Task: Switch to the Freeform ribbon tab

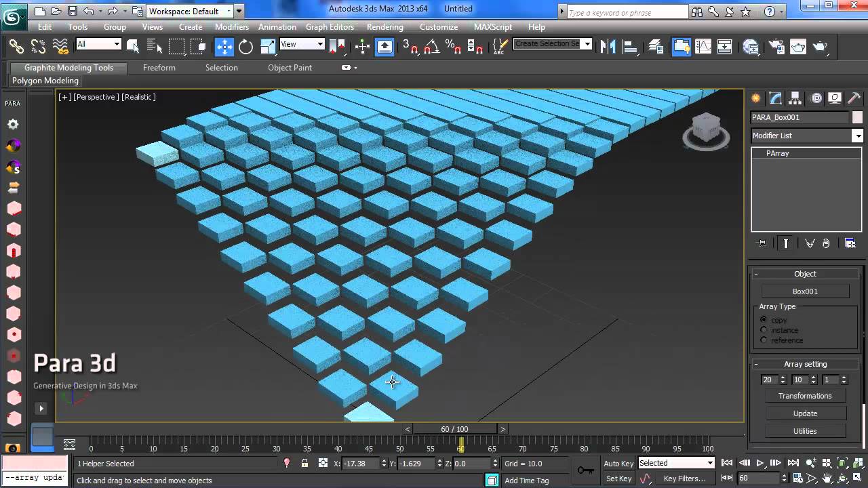Action: click(159, 68)
